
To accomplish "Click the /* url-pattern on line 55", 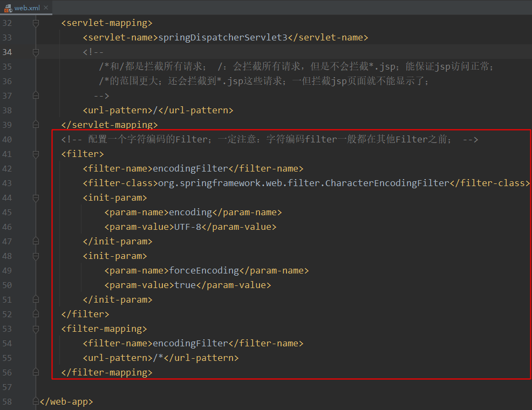I will point(158,358).
